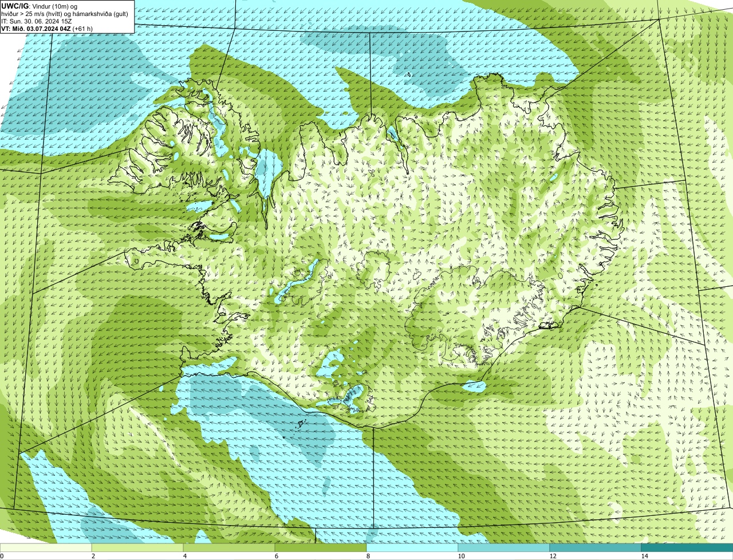Screen dimensions: 733x560
Task: Click the pale teal 10–12 m/s legend segment
Action: [x=504, y=548]
